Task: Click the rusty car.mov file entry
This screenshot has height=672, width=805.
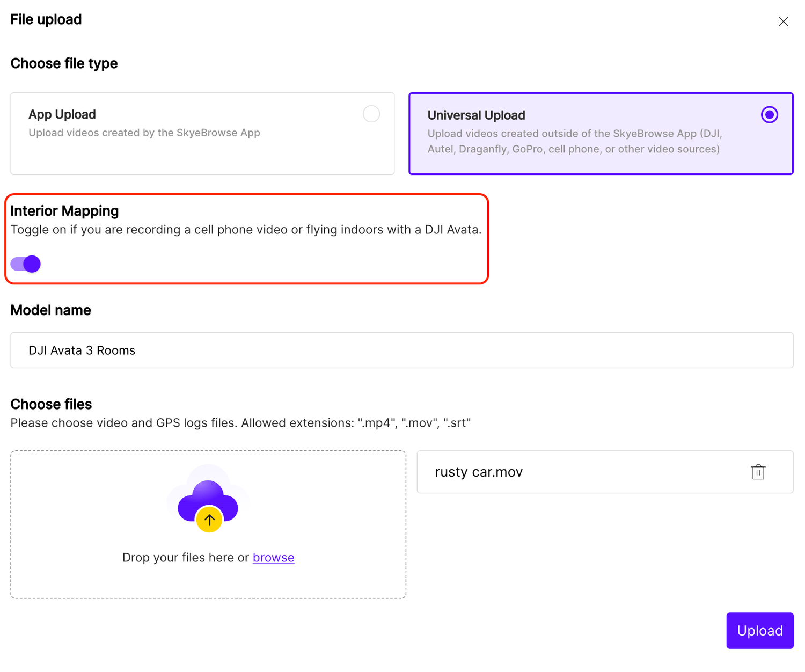Action: tap(479, 472)
